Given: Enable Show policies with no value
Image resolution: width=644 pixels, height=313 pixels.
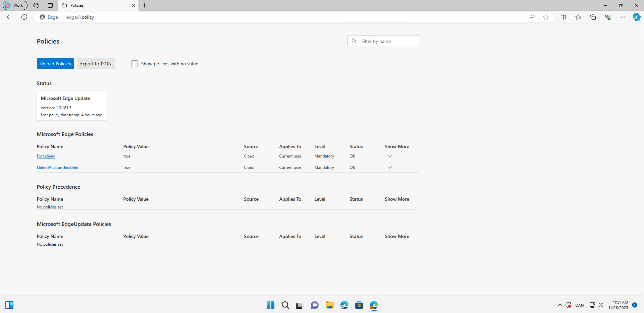Looking at the screenshot, I should (x=135, y=64).
